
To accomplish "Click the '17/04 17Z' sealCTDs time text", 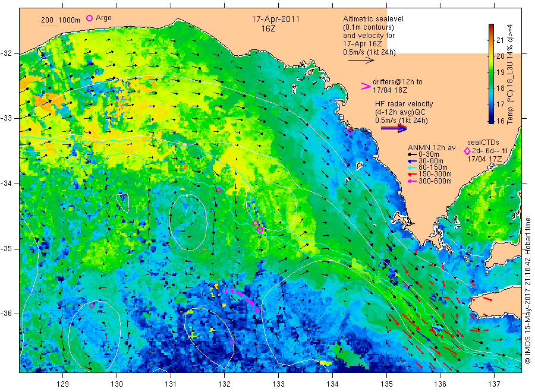I will coord(484,159).
